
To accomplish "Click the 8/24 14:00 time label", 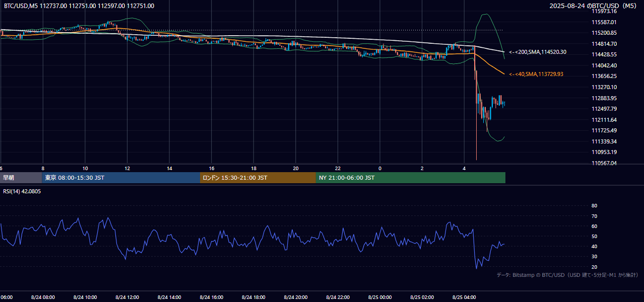I will point(169,297).
